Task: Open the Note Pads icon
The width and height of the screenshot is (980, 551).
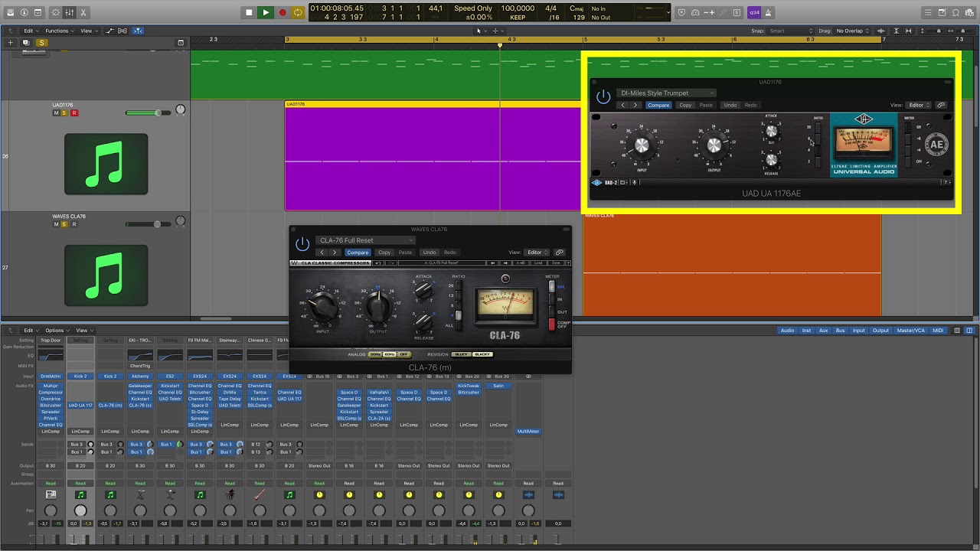Action: coord(942,12)
